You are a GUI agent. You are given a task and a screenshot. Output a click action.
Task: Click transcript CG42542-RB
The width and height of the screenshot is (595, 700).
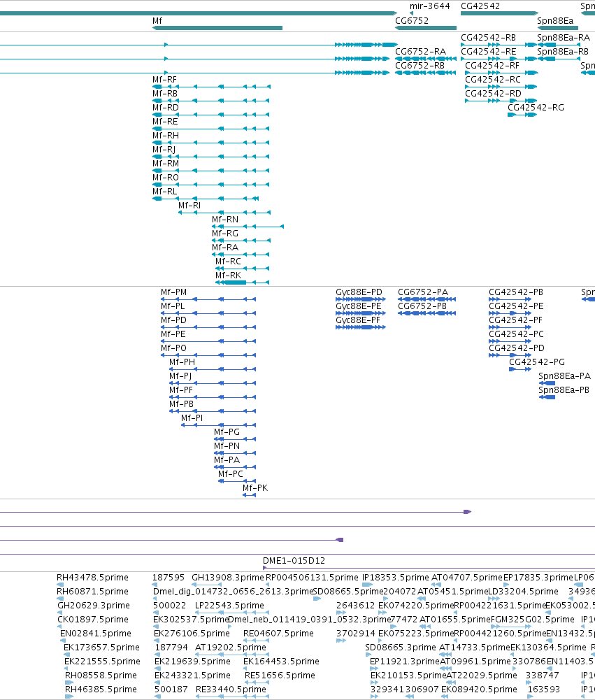click(488, 38)
